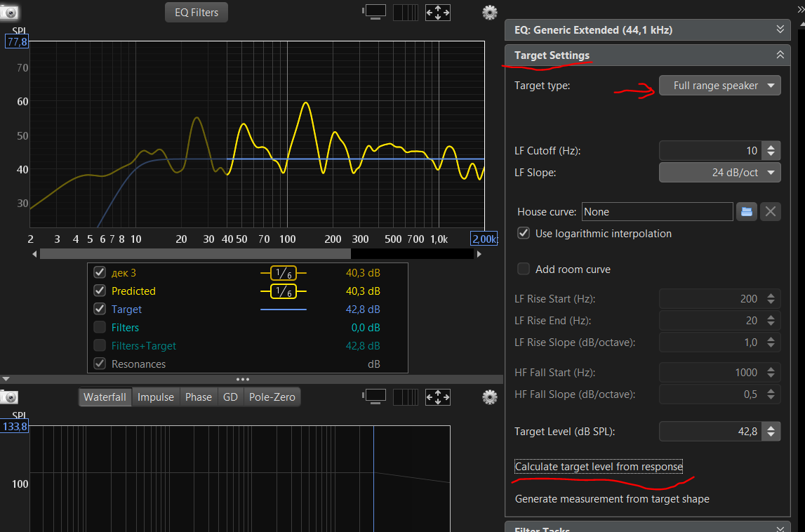Click the graph horizontal scrollbar thumb
The height and width of the screenshot is (532, 805).
click(x=195, y=253)
